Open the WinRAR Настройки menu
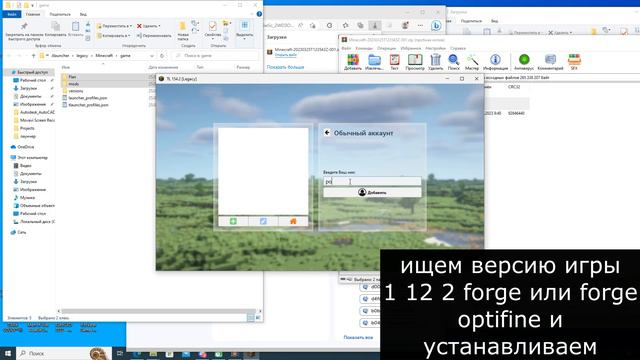Image resolution: width=640 pixels, height=360 pixels. [435, 48]
